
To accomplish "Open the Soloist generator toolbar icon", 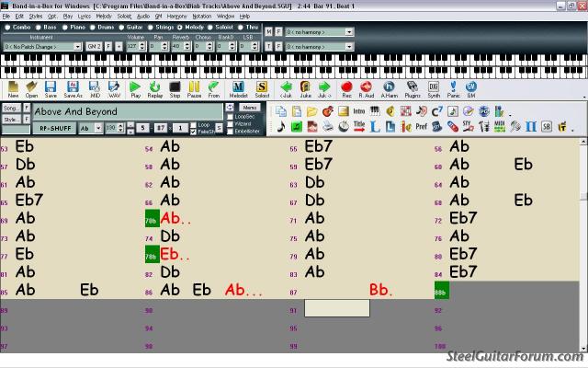I will point(262,89).
